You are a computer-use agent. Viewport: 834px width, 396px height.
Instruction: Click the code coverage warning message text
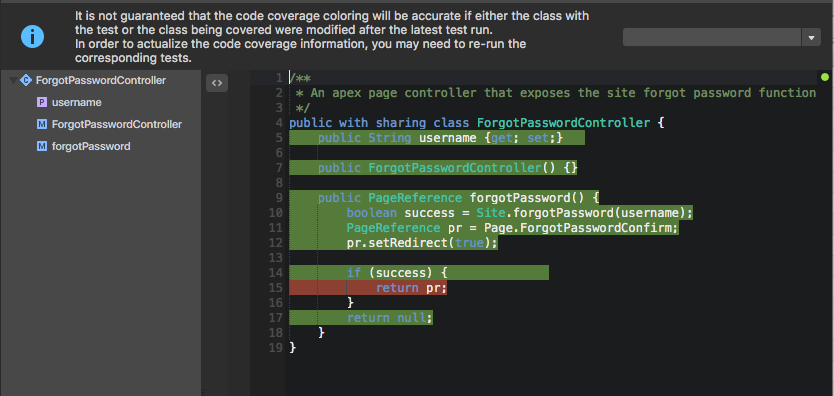[332, 37]
